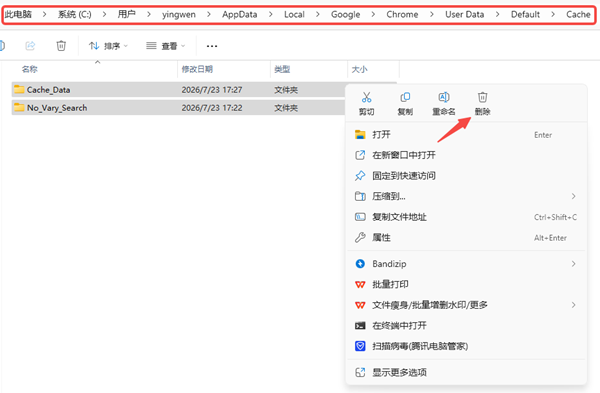Expand the Bandizip submenu arrow

pyautogui.click(x=573, y=264)
